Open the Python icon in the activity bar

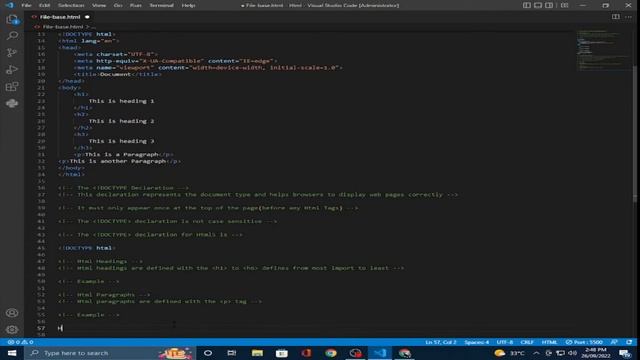[x=12, y=103]
